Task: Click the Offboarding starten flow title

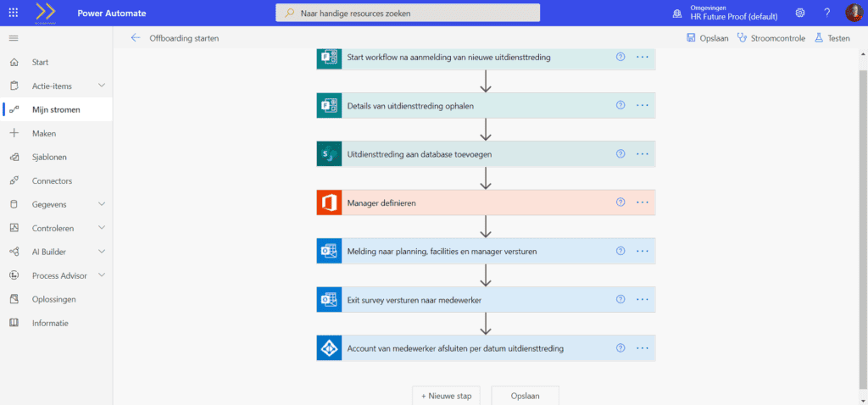Action: [184, 38]
